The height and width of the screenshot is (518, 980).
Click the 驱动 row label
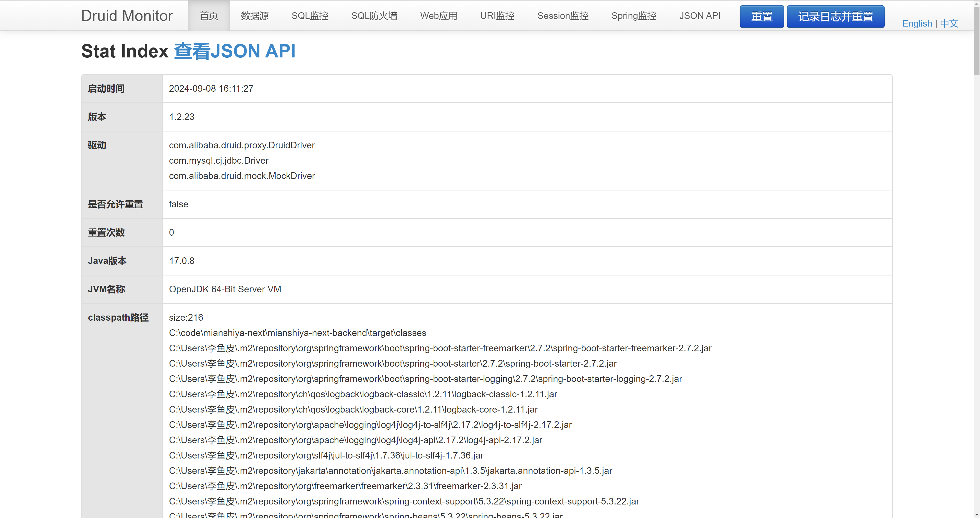[97, 145]
